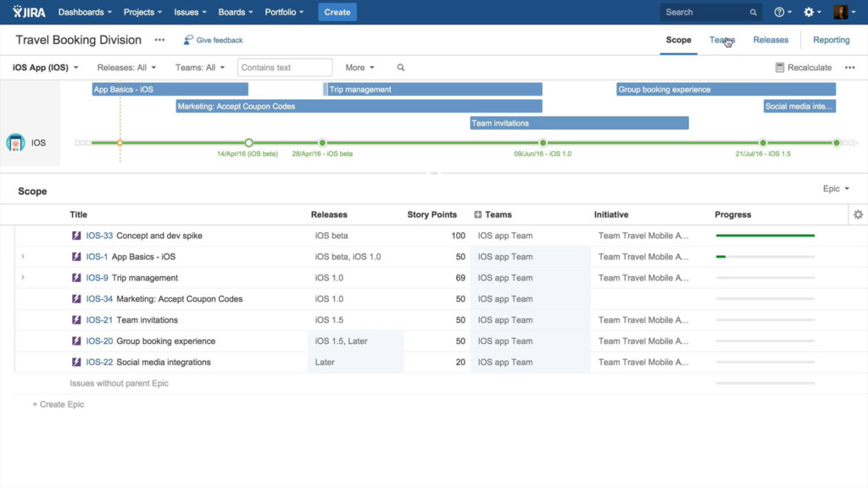Click the filter search magnifier icon
868x488 pixels.
coord(401,68)
